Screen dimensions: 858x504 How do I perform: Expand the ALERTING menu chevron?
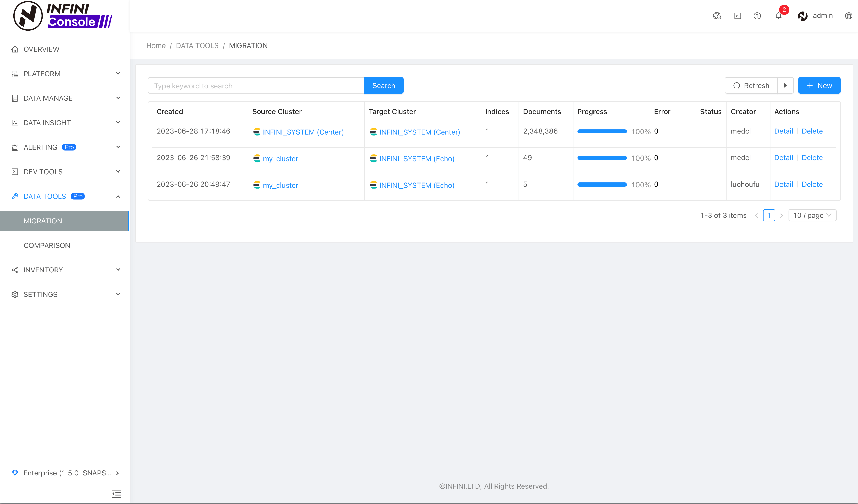click(118, 147)
